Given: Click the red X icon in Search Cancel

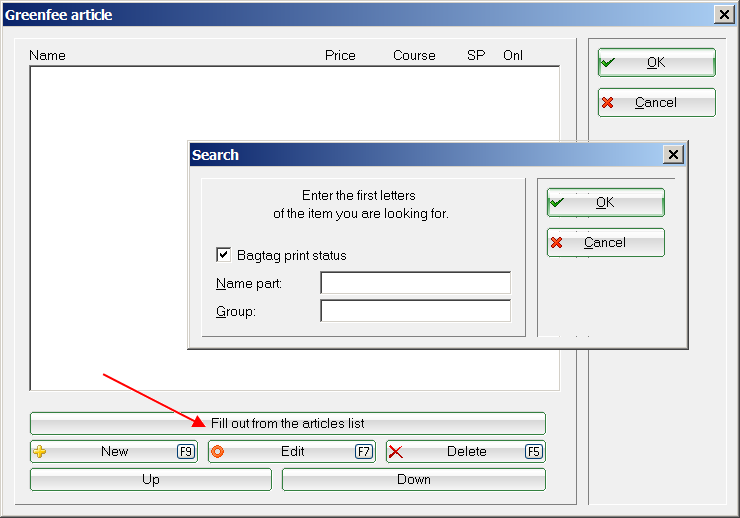Looking at the screenshot, I should point(557,243).
